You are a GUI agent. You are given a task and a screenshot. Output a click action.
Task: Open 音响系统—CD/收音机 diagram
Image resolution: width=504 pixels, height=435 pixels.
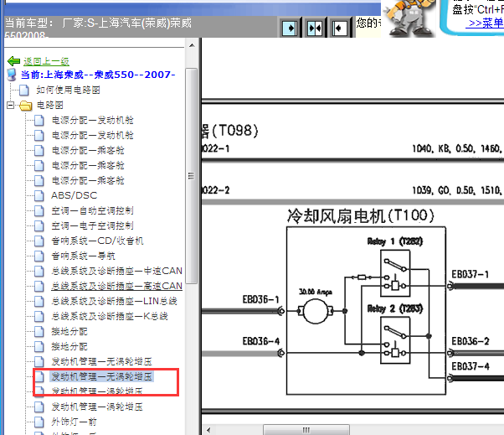[97, 241]
